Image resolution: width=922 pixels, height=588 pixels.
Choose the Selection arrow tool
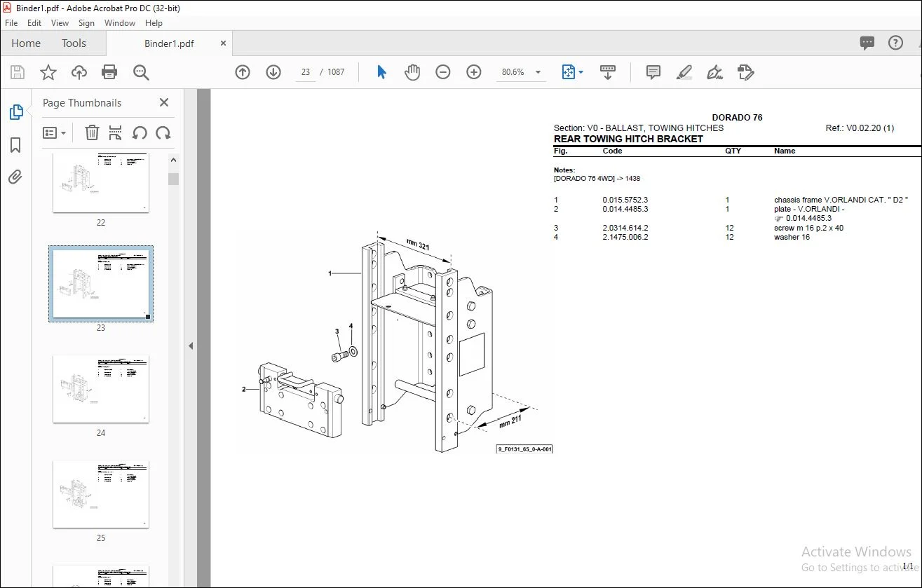point(381,72)
